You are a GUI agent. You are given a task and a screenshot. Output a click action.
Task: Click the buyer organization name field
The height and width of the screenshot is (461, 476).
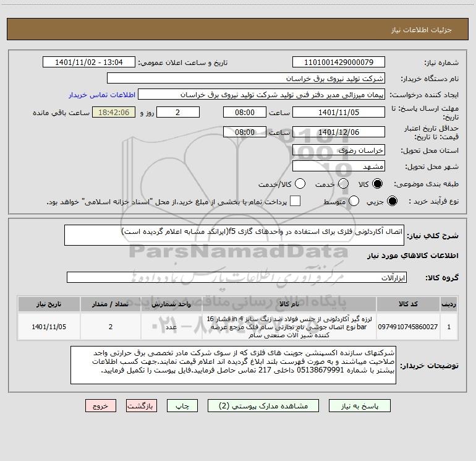[x=246, y=78]
